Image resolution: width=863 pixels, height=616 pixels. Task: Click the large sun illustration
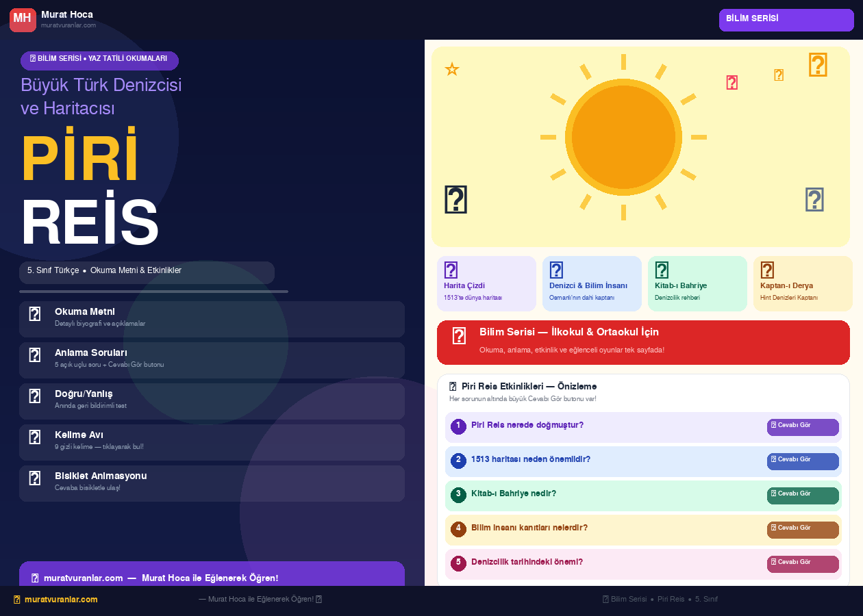(x=623, y=137)
